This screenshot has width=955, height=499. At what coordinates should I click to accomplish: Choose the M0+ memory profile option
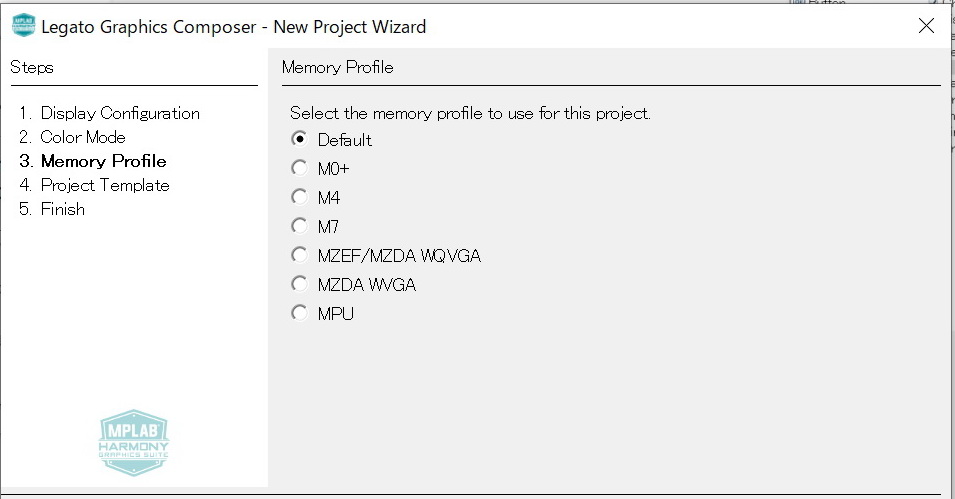299,169
